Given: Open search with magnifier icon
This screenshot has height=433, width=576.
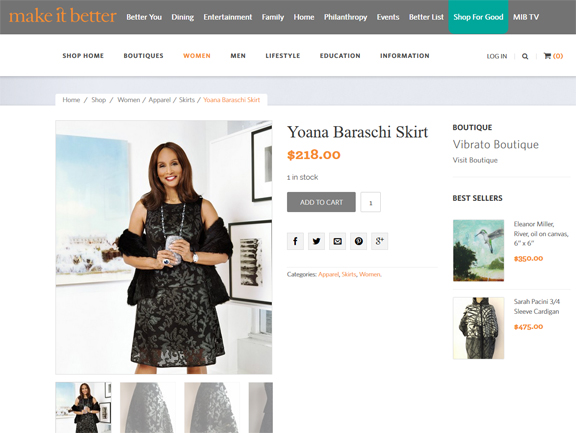Looking at the screenshot, I should pos(525,56).
